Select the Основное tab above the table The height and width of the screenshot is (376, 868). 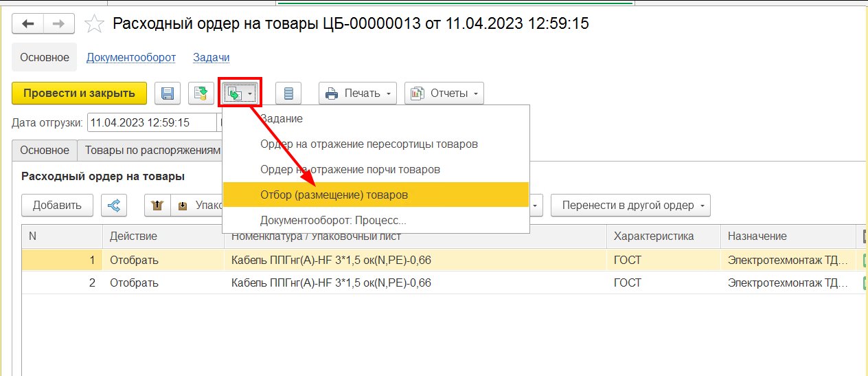click(x=45, y=150)
